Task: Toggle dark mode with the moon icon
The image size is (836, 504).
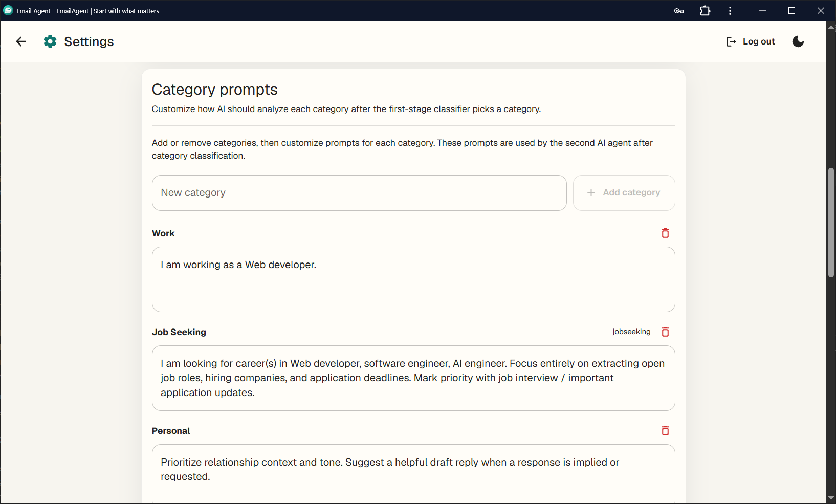Action: (798, 41)
